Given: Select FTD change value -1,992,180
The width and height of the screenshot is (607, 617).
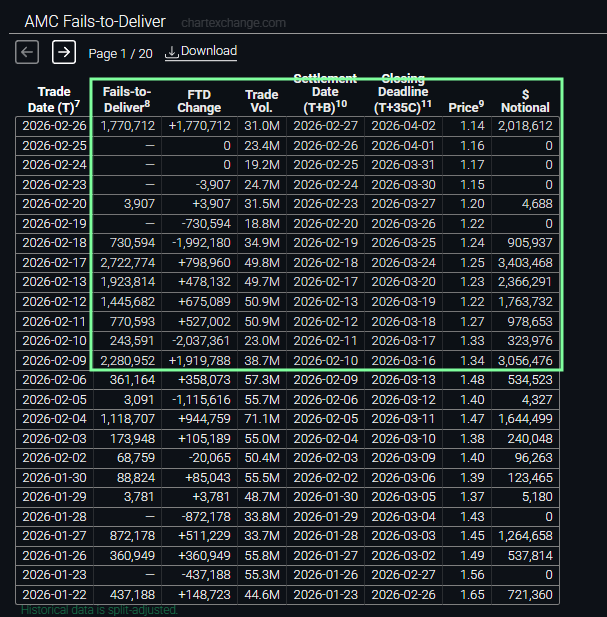Looking at the screenshot, I should point(201,243).
